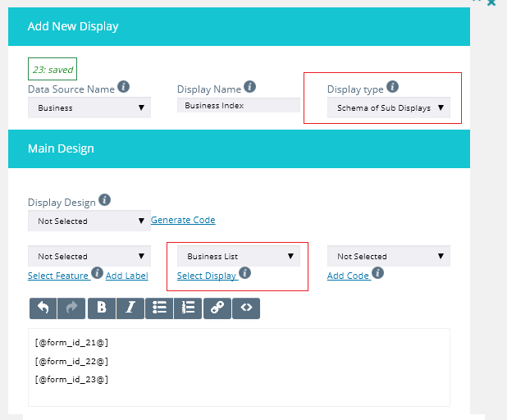Screen dimensions: 507x420
Task: Click the Add Code link
Action: [348, 276]
